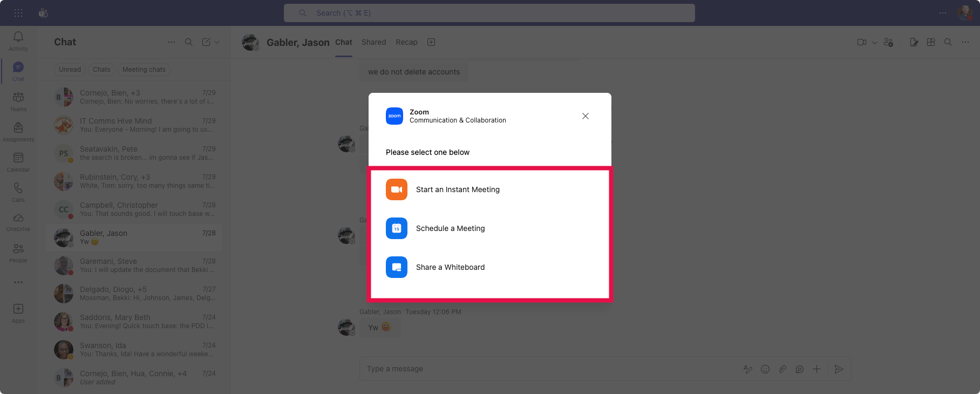This screenshot has width=980, height=394.
Task: Open chat with Campbell, Christopher
Action: 134,209
